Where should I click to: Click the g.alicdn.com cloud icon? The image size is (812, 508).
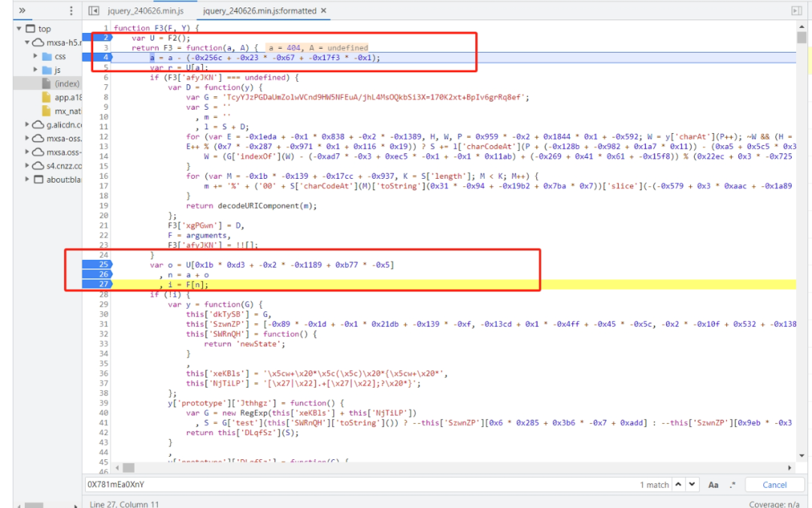click(x=38, y=124)
